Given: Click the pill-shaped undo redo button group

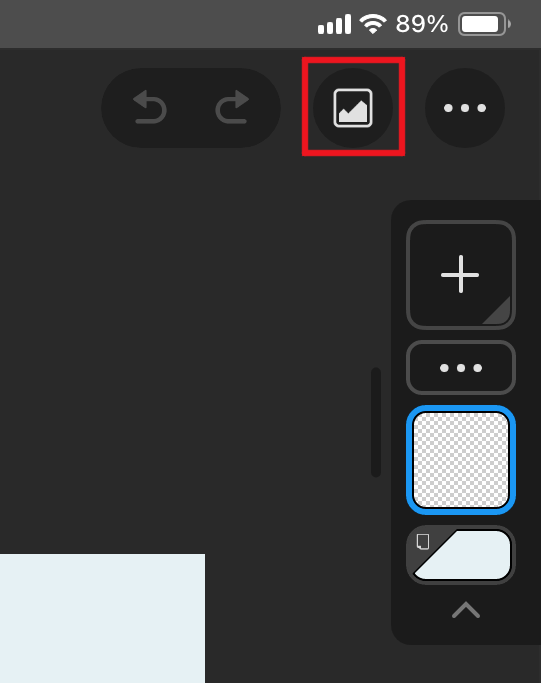Looking at the screenshot, I should click(191, 108).
